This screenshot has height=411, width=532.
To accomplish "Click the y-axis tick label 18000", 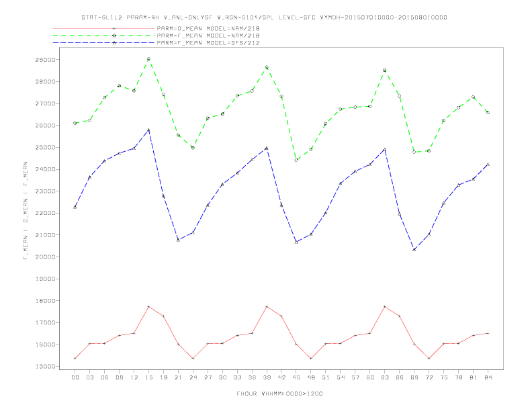I will (x=45, y=301).
